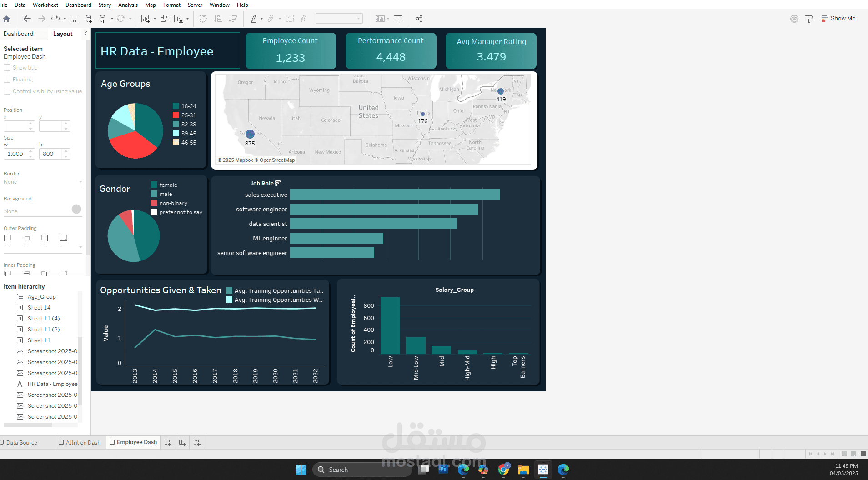The image size is (868, 480).
Task: Enable the Show title checkbox
Action: click(7, 68)
